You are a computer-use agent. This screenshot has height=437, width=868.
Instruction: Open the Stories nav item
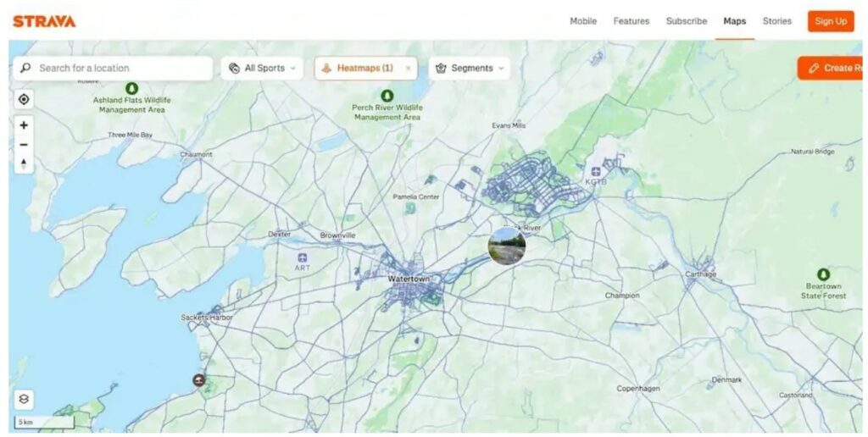[777, 21]
